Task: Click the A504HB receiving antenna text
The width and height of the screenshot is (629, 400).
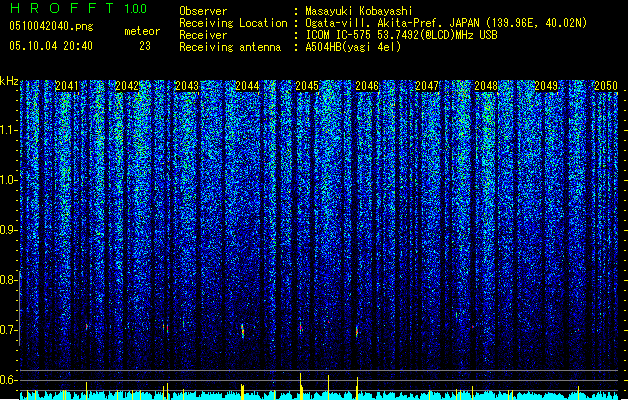Action: click(x=353, y=47)
